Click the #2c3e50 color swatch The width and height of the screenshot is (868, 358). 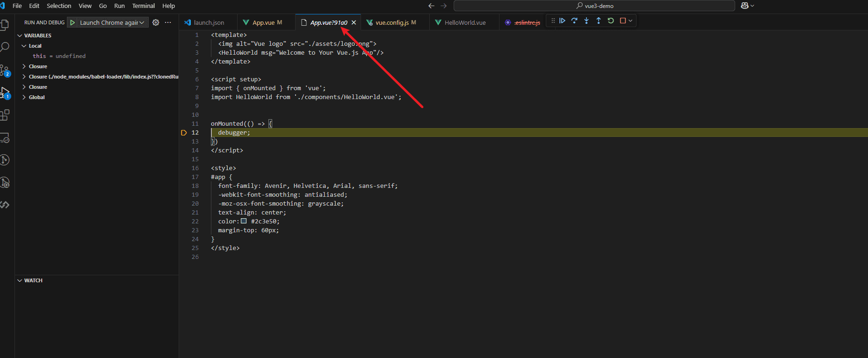click(244, 221)
